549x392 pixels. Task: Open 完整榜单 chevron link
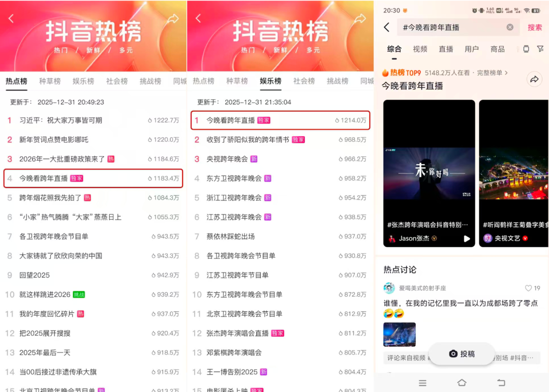point(492,73)
